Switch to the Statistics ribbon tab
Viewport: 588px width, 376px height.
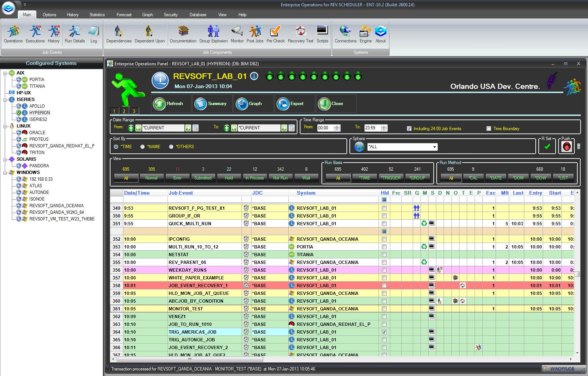point(97,15)
